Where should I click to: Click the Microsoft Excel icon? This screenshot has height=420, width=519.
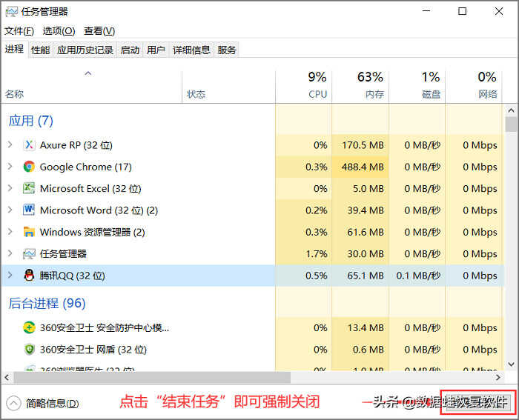pyautogui.click(x=29, y=188)
